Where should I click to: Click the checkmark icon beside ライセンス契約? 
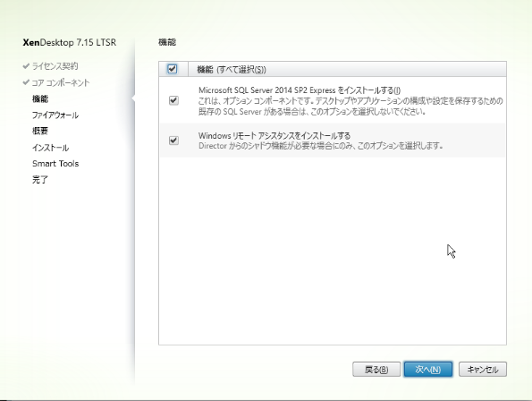tap(26, 66)
